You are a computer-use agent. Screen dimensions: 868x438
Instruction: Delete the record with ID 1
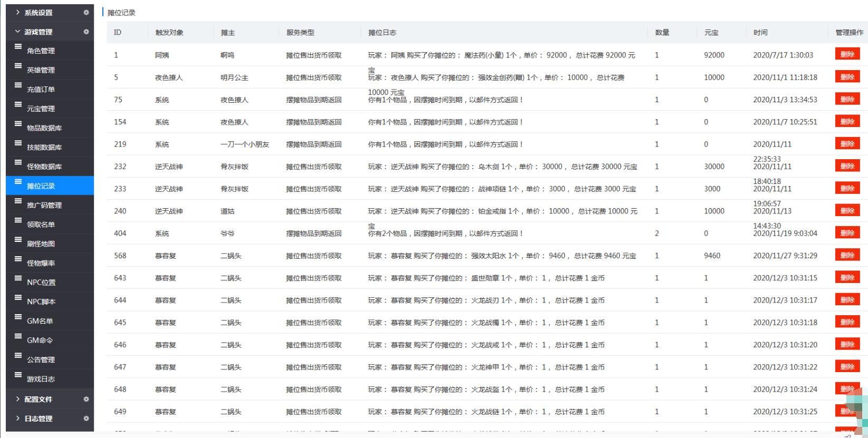click(x=847, y=54)
